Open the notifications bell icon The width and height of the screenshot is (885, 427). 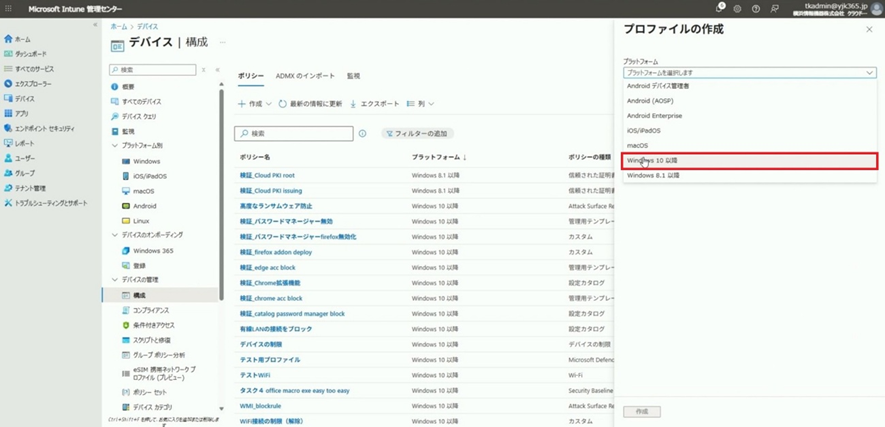click(718, 8)
